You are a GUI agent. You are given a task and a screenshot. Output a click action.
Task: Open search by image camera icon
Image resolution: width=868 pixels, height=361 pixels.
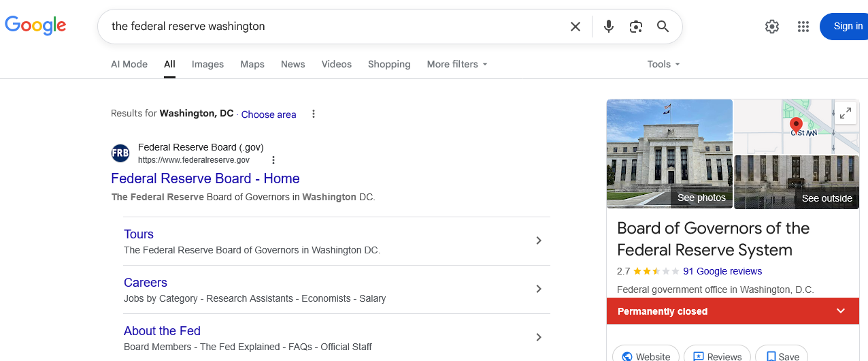pyautogui.click(x=636, y=27)
